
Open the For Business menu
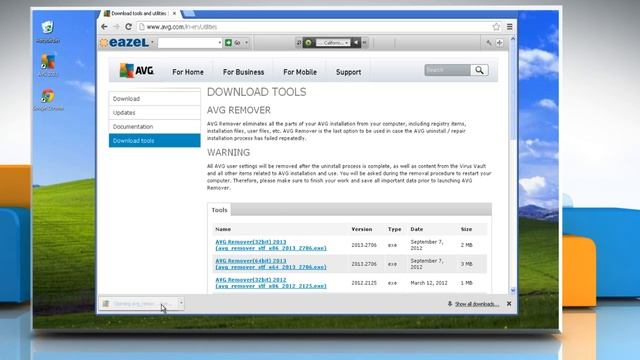[243, 72]
